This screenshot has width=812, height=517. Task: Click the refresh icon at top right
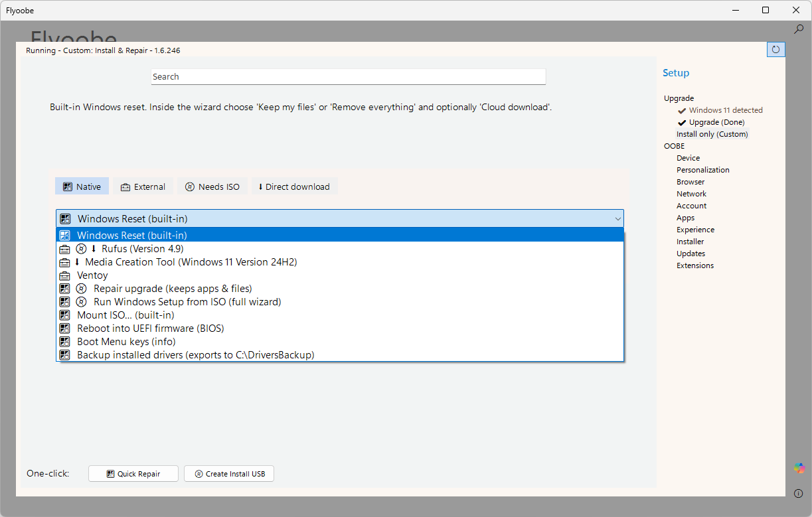click(x=775, y=49)
